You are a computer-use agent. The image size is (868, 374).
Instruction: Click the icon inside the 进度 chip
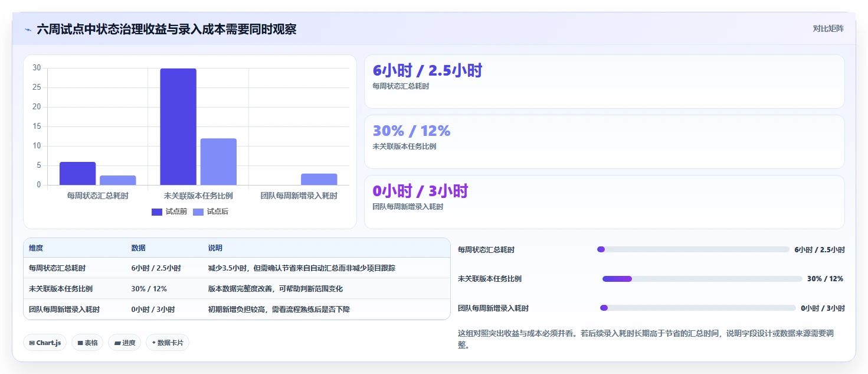(117, 343)
